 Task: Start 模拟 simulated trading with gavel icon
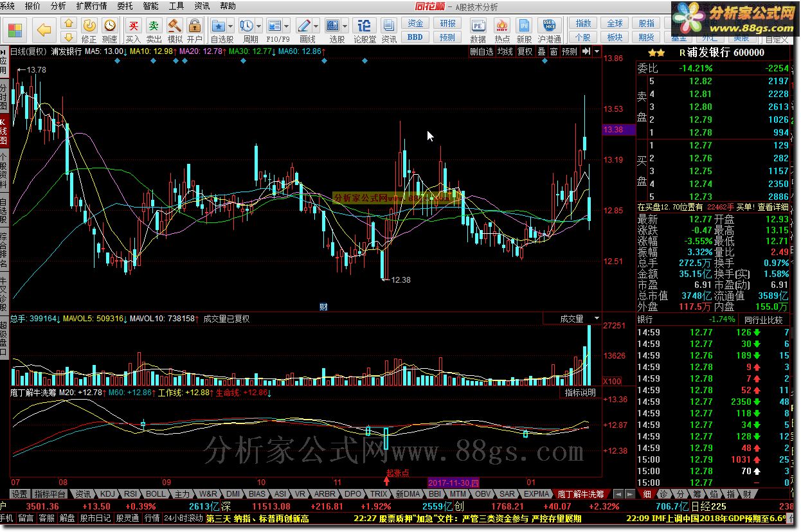pos(175,30)
